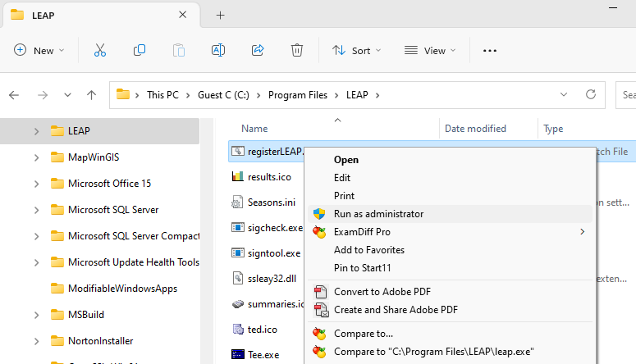
Task: Go up one folder level arrow
Action: (92, 95)
